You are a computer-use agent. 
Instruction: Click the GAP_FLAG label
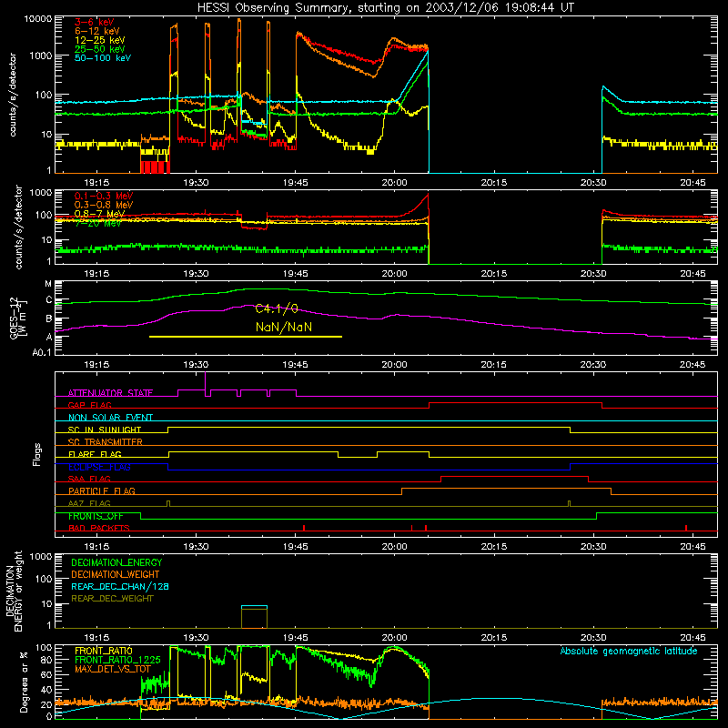tap(89, 405)
